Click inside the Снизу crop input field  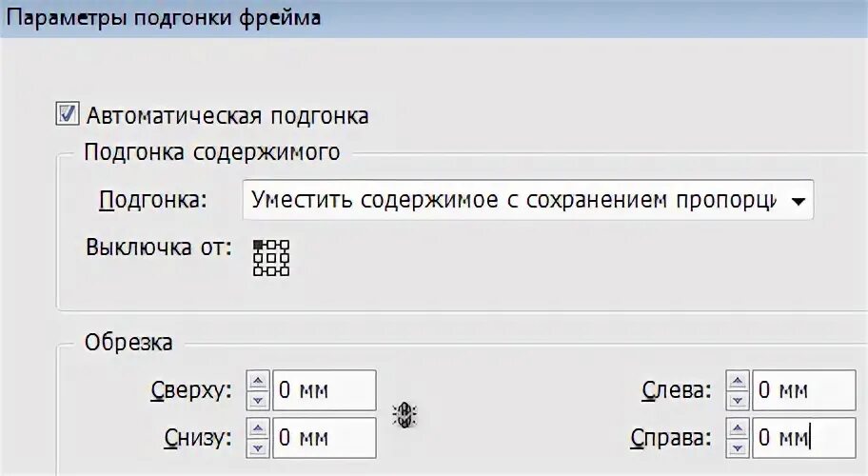tap(325, 438)
